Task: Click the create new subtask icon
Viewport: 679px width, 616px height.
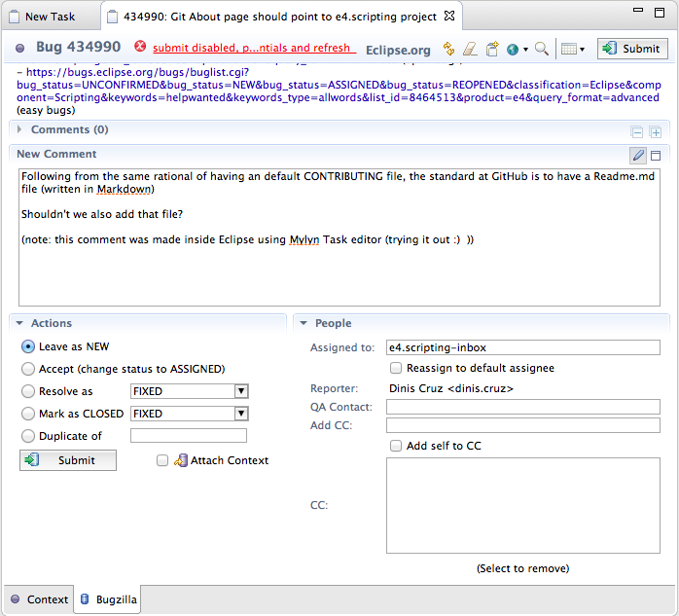Action: pyautogui.click(x=492, y=49)
